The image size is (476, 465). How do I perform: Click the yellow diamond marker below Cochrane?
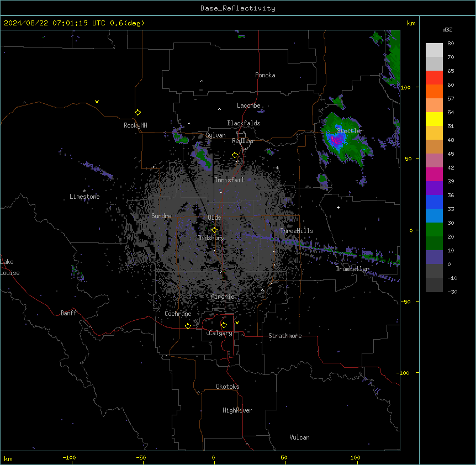click(188, 326)
